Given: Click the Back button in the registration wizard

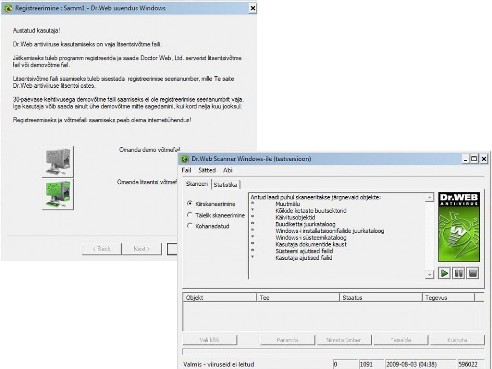Looking at the screenshot, I should 102,249.
